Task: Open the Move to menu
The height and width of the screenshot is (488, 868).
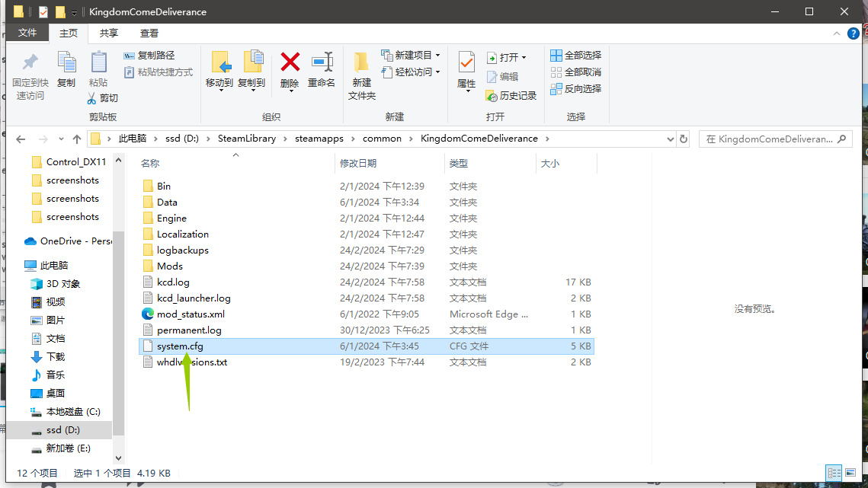Action: (x=219, y=71)
